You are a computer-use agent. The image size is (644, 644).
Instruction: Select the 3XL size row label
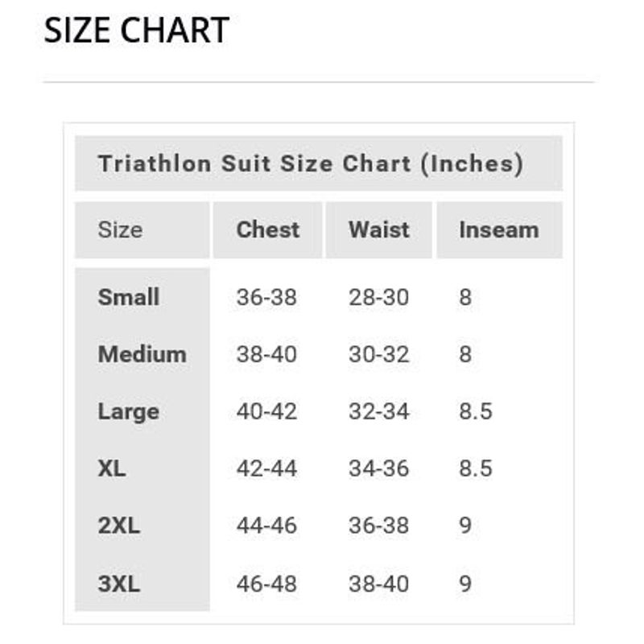(118, 584)
